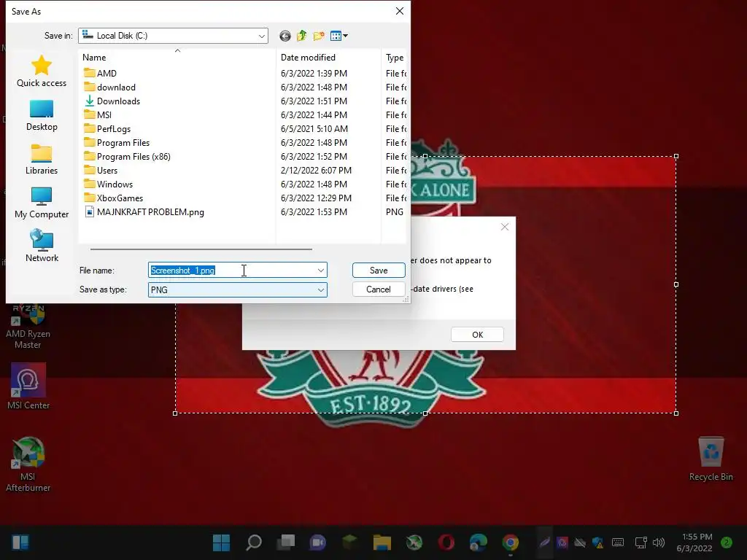This screenshot has width=747, height=560.
Task: Open the Save as type dropdown
Action: tap(238, 289)
